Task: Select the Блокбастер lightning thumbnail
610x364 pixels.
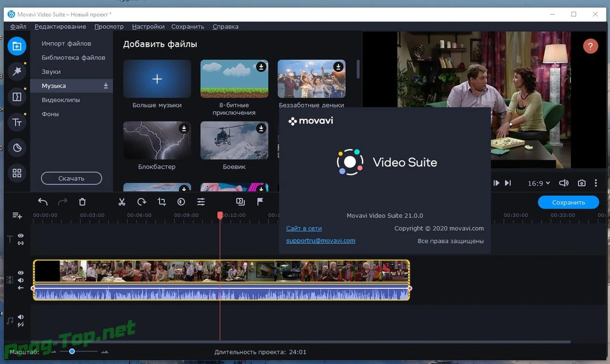Action: tap(157, 140)
